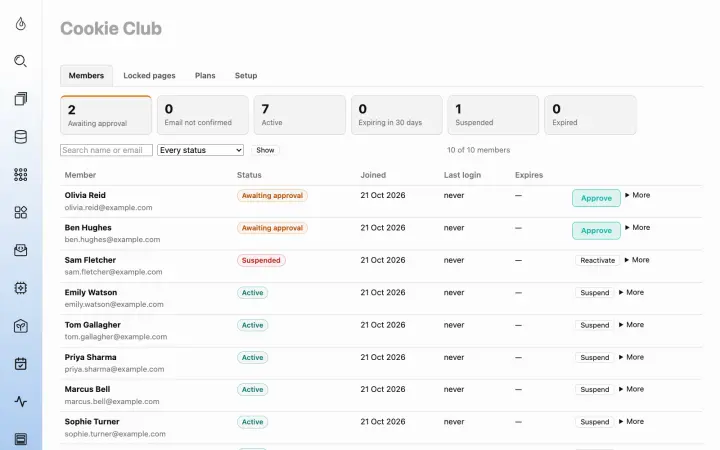Click the Olivia Reid member name
The image size is (720, 450).
[x=85, y=195]
